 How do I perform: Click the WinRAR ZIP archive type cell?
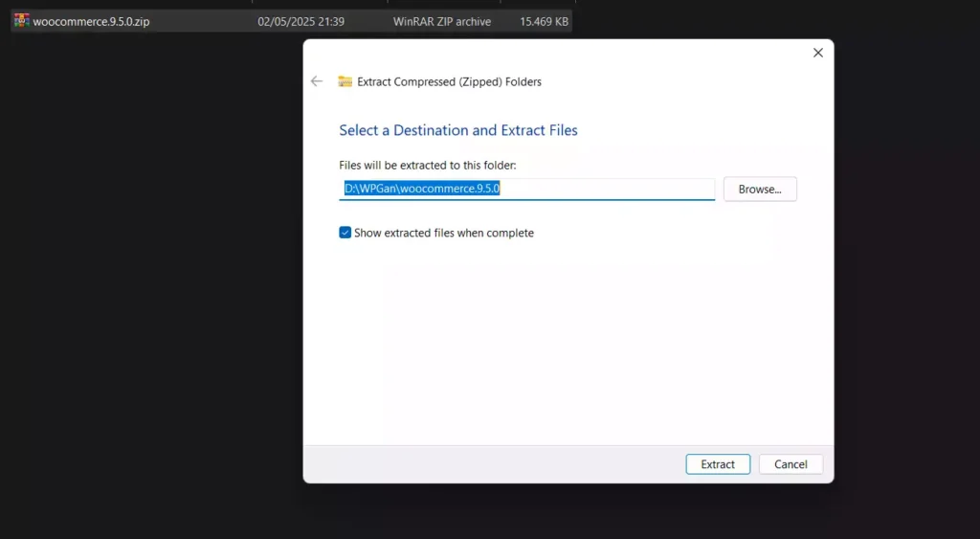pyautogui.click(x=442, y=21)
